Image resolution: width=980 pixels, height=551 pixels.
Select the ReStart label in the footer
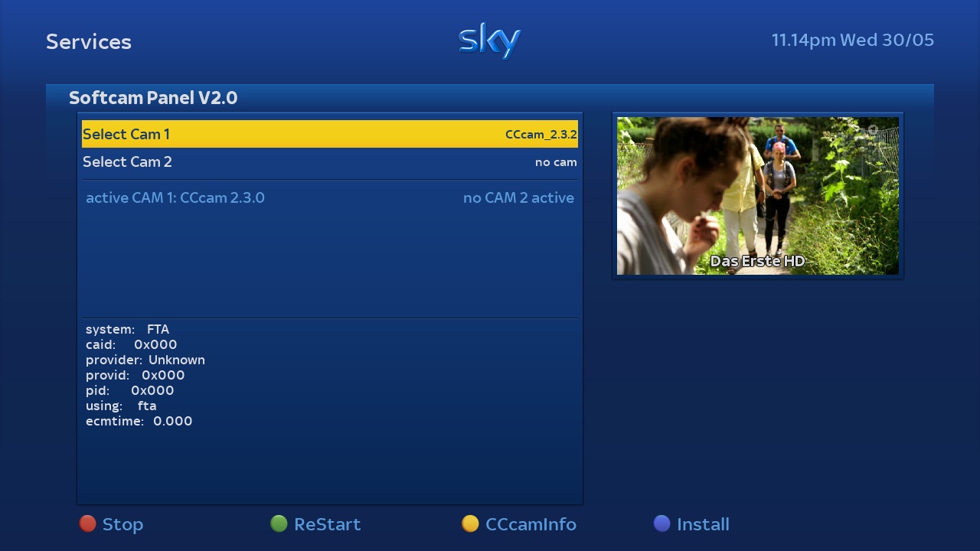(x=327, y=524)
